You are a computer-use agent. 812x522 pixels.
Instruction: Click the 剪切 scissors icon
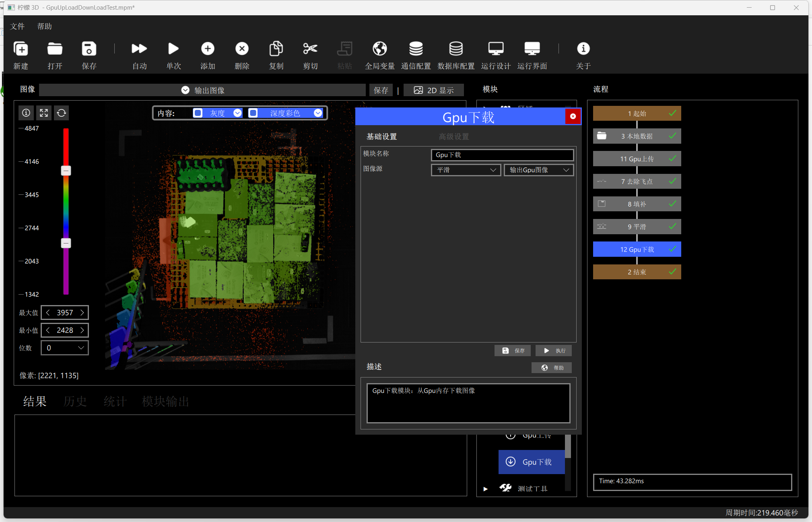coord(310,49)
